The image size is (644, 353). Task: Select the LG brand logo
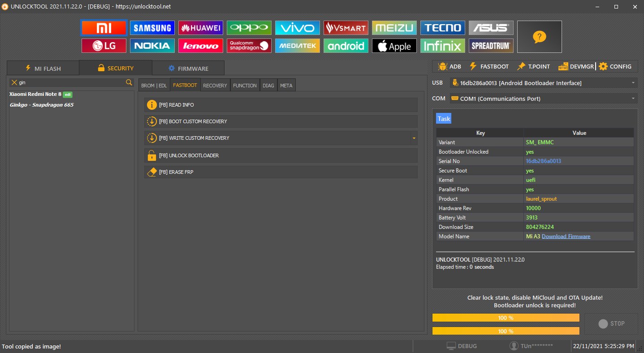(x=104, y=46)
